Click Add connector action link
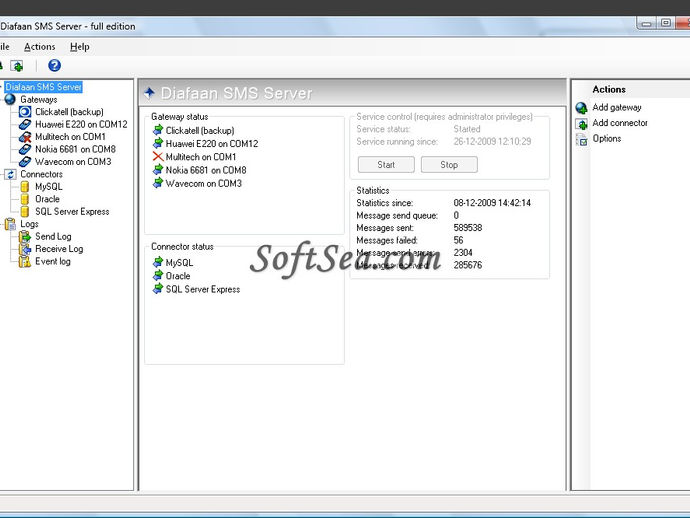 [620, 123]
